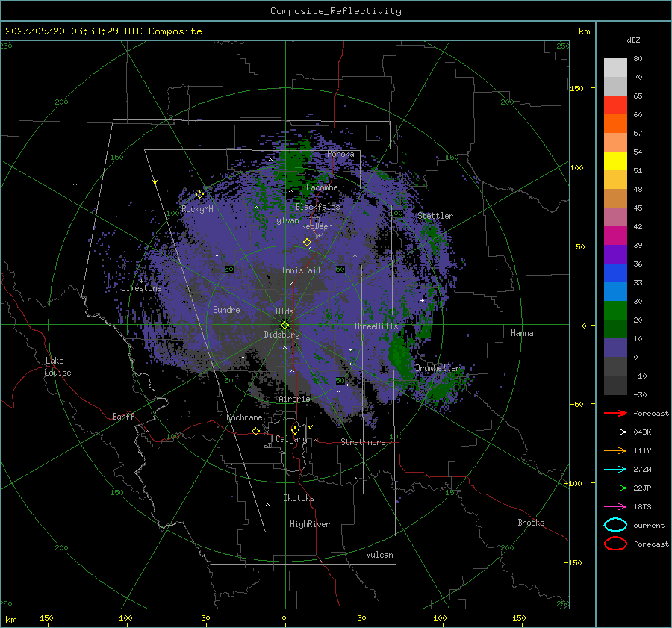Select the blue 36 dBZ color swatch
The image size is (672, 628).
(615, 273)
